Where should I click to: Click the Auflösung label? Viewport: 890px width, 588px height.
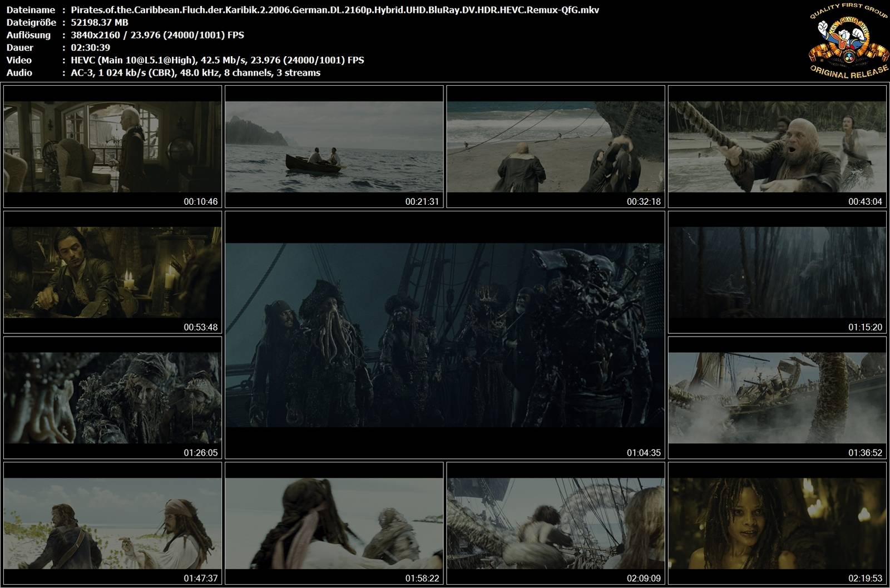point(28,35)
